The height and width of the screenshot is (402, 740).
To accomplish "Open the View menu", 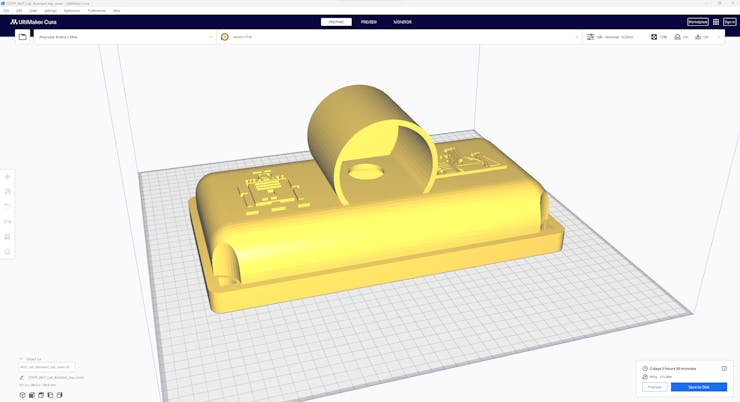I will pyautogui.click(x=34, y=10).
